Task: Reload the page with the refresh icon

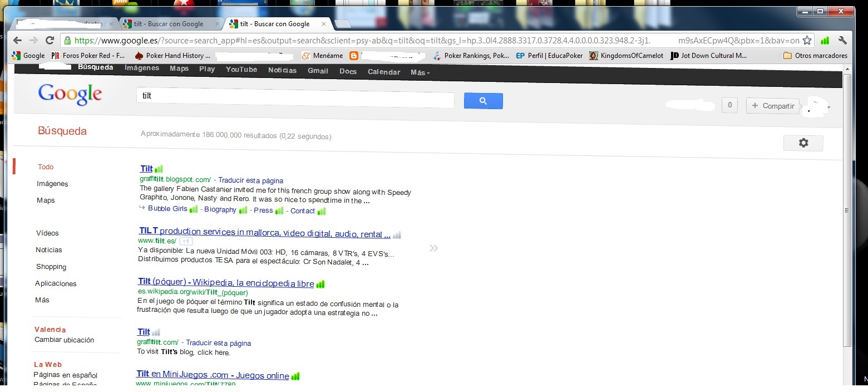Action: coord(50,40)
